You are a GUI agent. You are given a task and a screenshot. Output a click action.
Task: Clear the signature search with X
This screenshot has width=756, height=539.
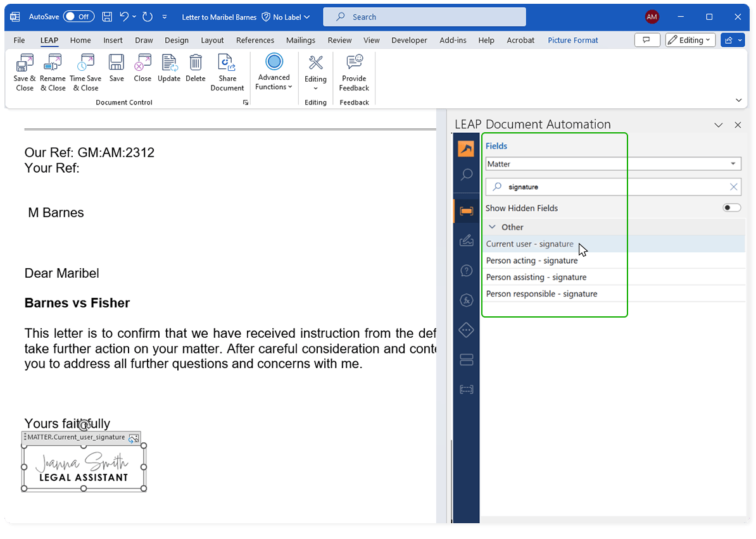[x=733, y=187]
